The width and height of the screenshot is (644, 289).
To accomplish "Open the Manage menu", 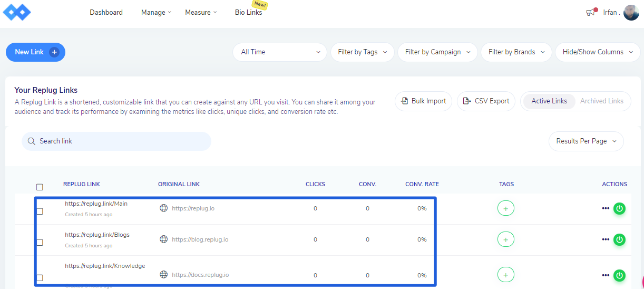I will pos(156,13).
